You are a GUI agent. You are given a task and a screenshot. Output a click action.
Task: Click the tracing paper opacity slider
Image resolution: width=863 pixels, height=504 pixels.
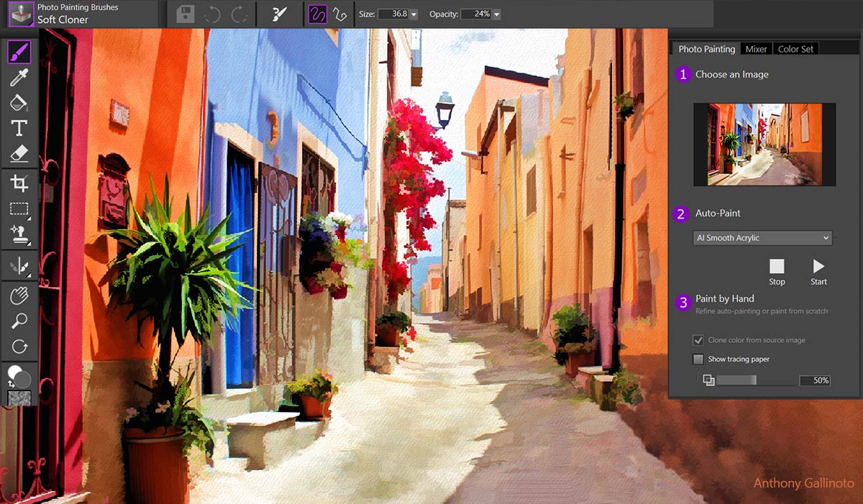point(755,380)
